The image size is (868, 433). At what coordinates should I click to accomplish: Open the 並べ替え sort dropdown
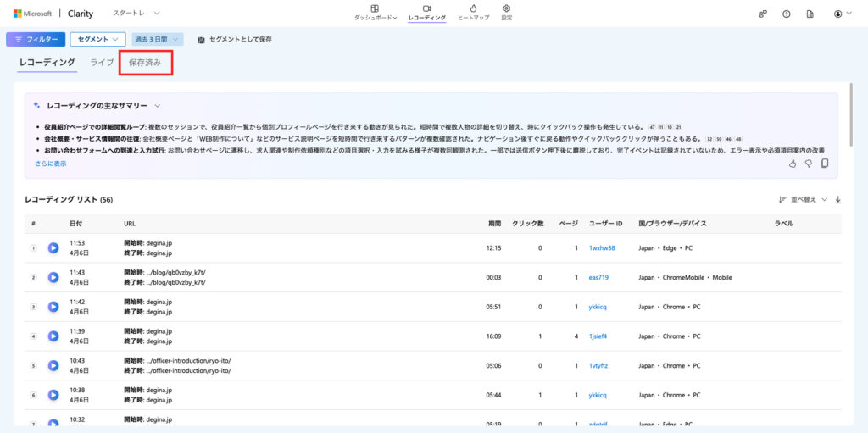click(x=803, y=200)
